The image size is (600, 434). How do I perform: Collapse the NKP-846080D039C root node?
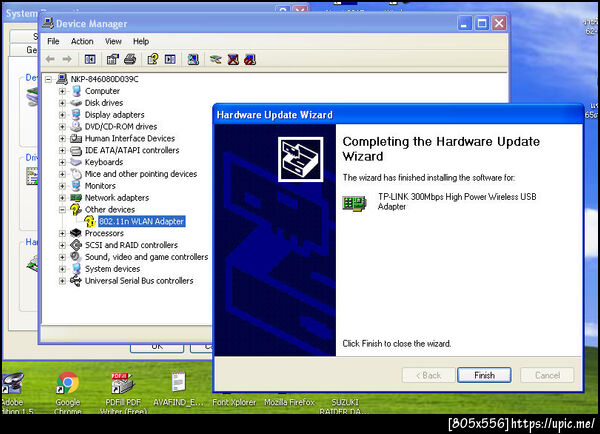click(48, 80)
